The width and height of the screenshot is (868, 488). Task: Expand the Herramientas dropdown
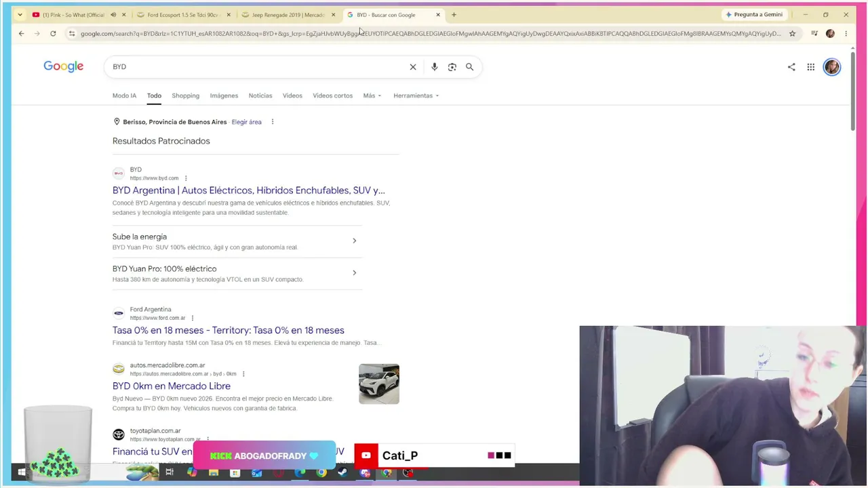coord(416,96)
